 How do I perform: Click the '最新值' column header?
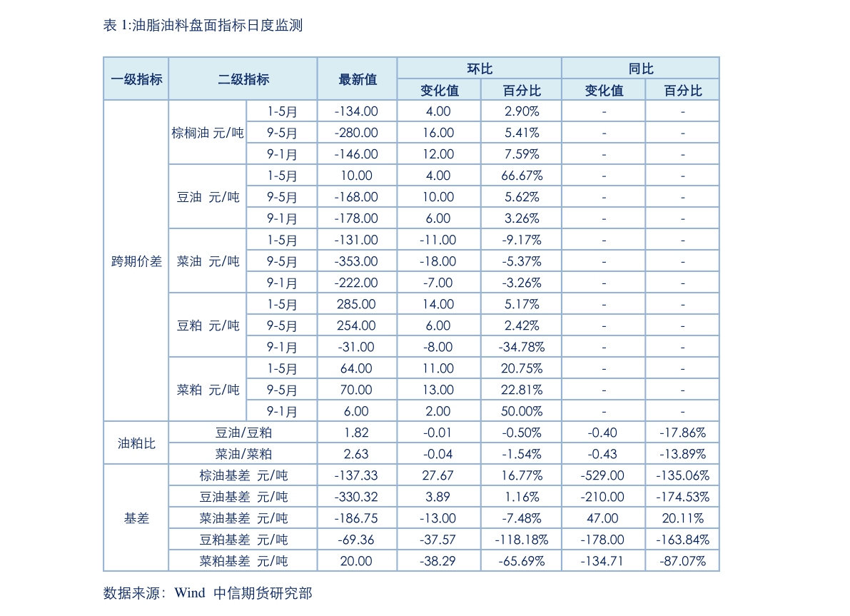[x=358, y=79]
